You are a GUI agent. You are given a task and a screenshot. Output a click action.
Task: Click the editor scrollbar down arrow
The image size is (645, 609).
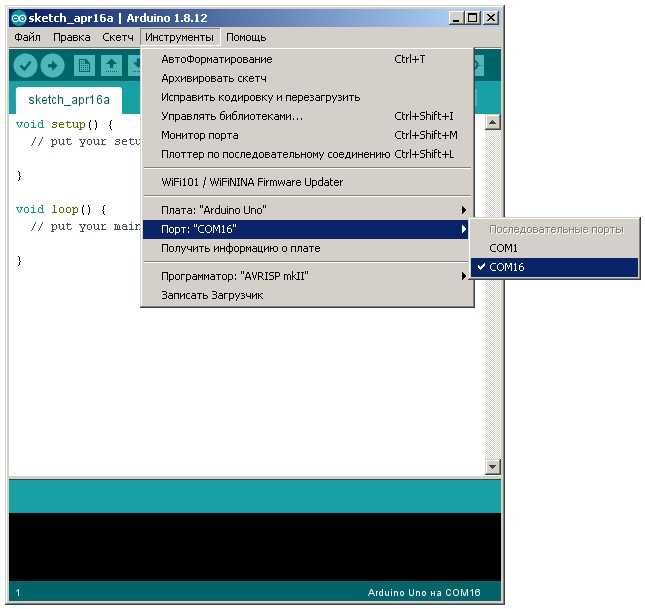tap(493, 467)
